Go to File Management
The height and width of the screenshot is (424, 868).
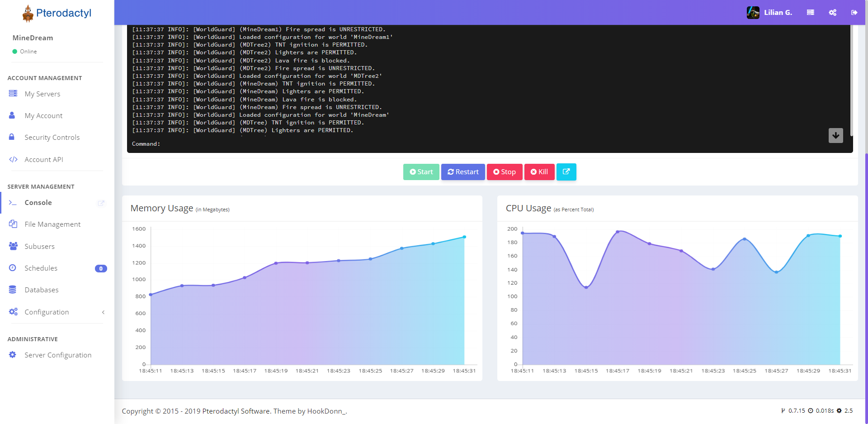tap(52, 224)
